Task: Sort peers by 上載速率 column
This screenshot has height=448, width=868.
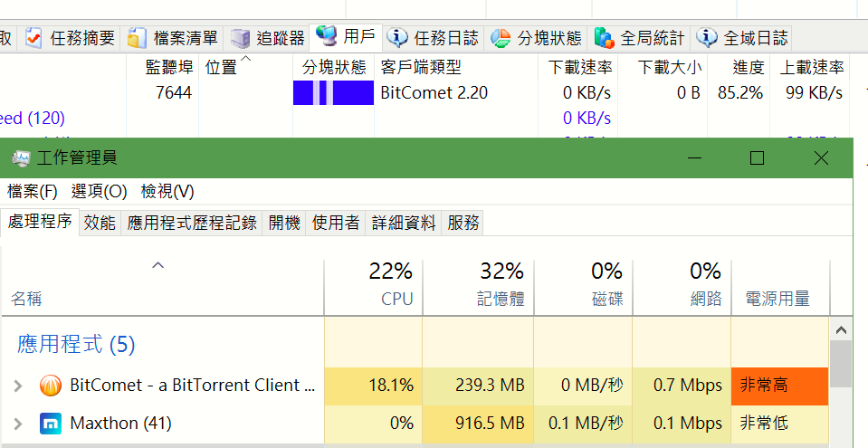Action: point(812,68)
